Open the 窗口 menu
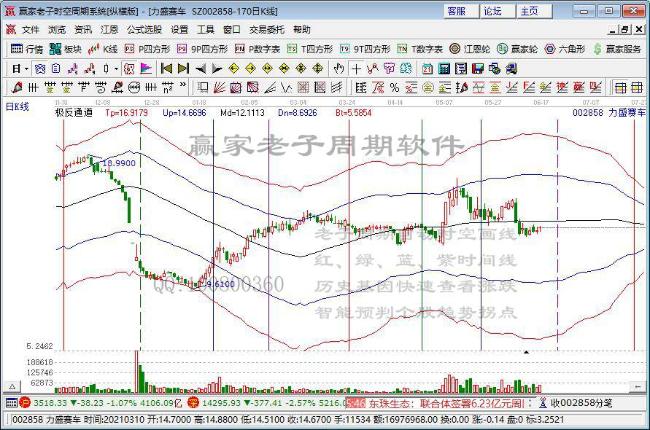The height and width of the screenshot is (430, 650). click(x=232, y=29)
